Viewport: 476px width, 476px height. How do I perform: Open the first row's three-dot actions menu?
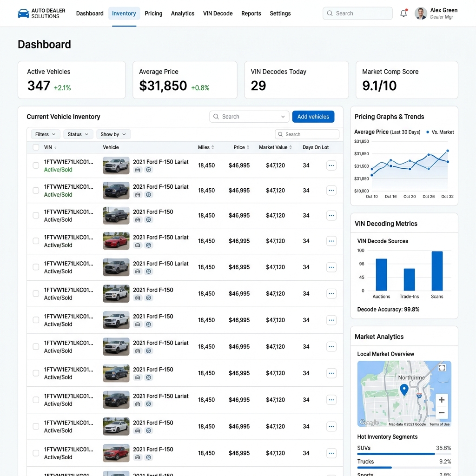pyautogui.click(x=331, y=165)
